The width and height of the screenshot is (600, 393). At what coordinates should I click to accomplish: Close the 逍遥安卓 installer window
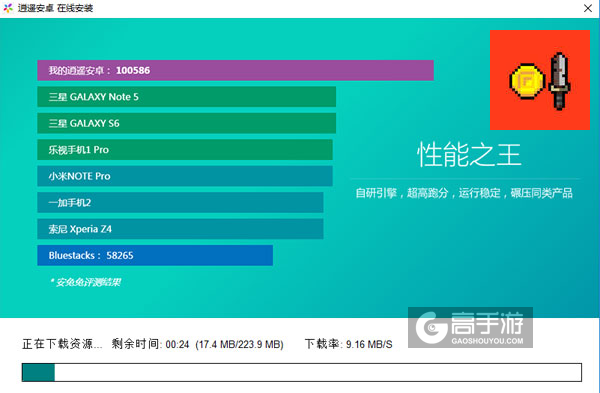[588, 8]
